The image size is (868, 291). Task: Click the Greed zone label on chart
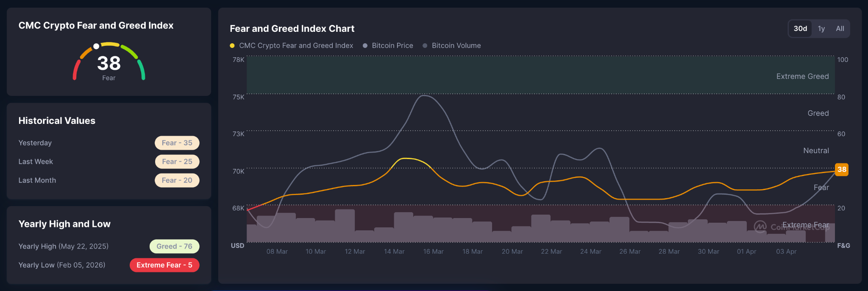pos(818,113)
